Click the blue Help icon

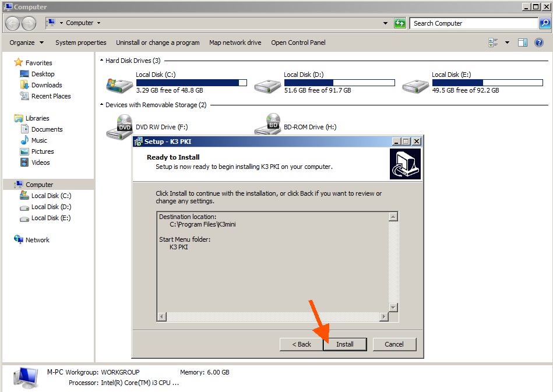(x=539, y=43)
